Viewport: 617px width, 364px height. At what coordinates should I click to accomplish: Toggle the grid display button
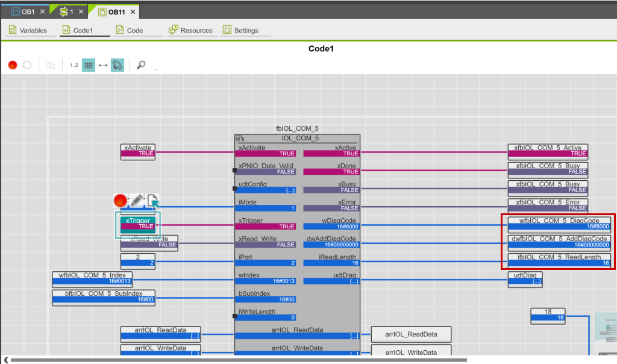(x=89, y=65)
